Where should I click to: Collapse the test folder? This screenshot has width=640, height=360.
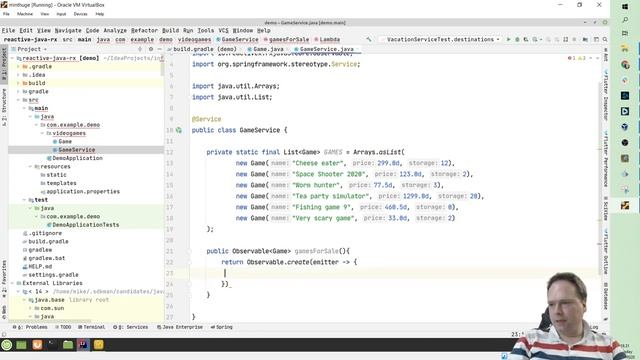click(x=24, y=200)
